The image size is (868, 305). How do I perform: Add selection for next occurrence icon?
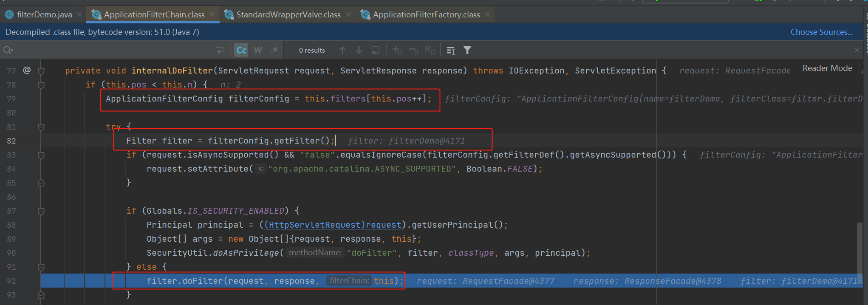[x=397, y=50]
